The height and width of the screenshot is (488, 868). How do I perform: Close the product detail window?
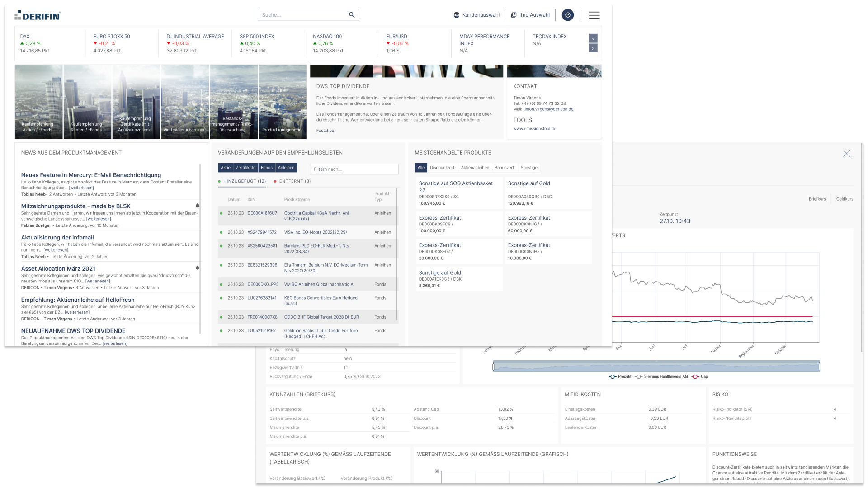(847, 154)
